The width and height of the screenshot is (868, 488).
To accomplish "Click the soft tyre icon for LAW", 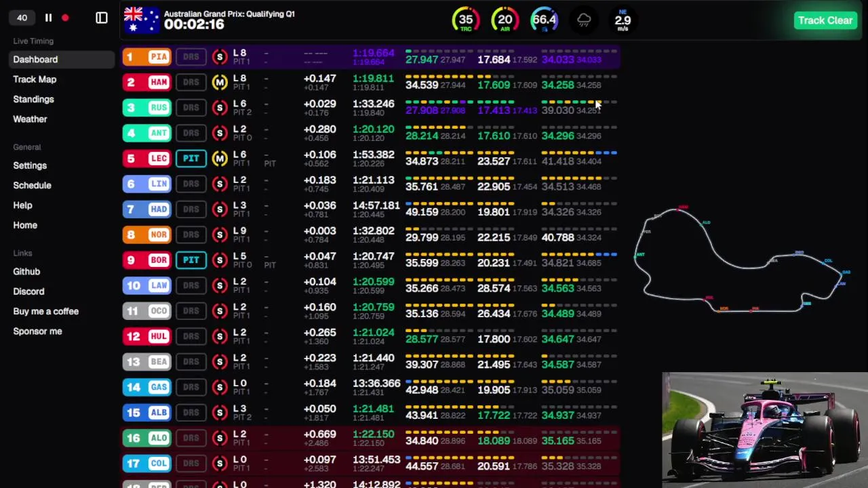I will [x=219, y=285].
